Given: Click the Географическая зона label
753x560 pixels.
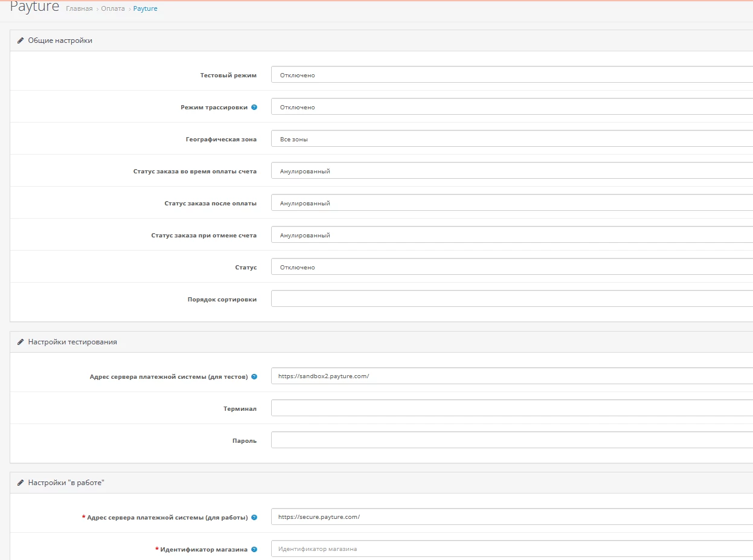Looking at the screenshot, I should click(221, 139).
